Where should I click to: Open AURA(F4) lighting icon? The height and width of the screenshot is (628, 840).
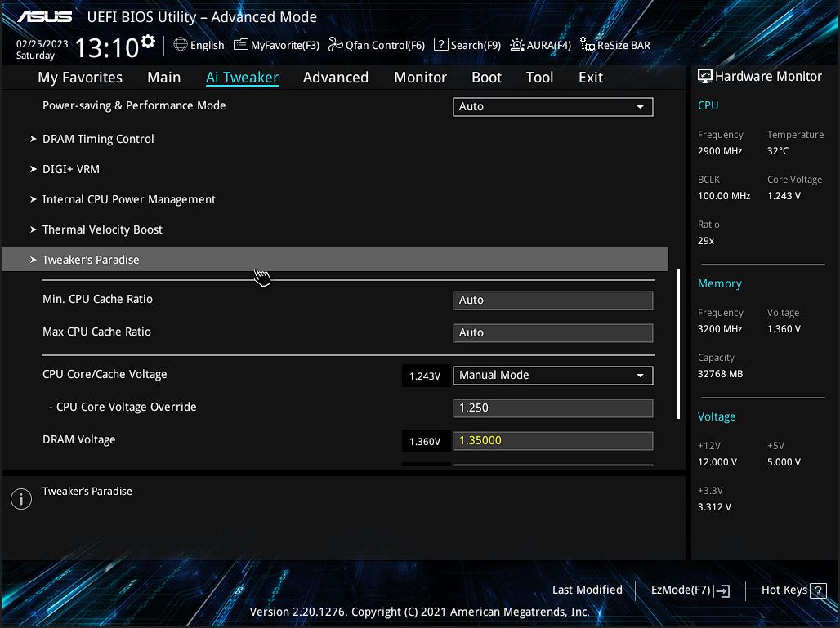click(517, 45)
